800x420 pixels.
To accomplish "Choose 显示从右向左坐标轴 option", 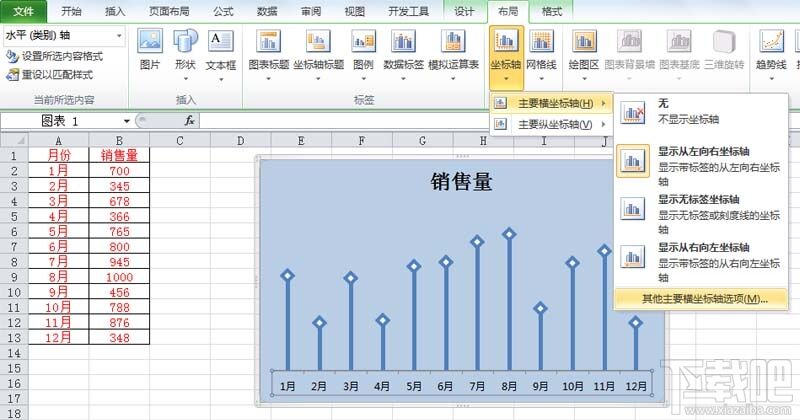I will click(x=701, y=262).
